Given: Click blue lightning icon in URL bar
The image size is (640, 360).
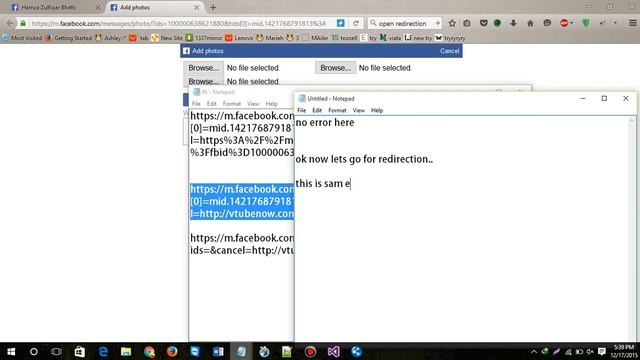Looking at the screenshot, I should [340, 23].
